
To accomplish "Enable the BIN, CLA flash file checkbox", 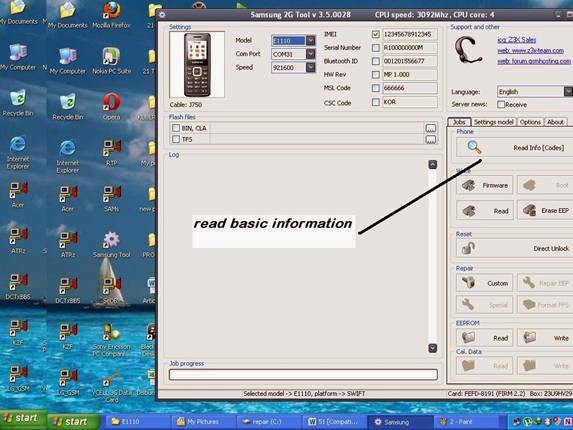I will click(x=176, y=128).
